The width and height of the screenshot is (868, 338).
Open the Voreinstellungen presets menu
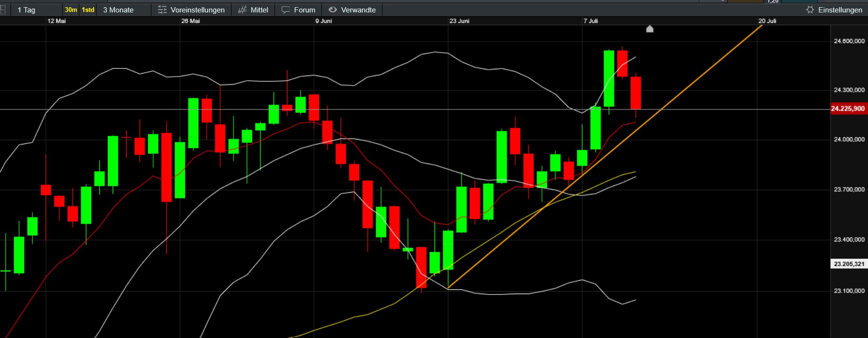pos(191,10)
